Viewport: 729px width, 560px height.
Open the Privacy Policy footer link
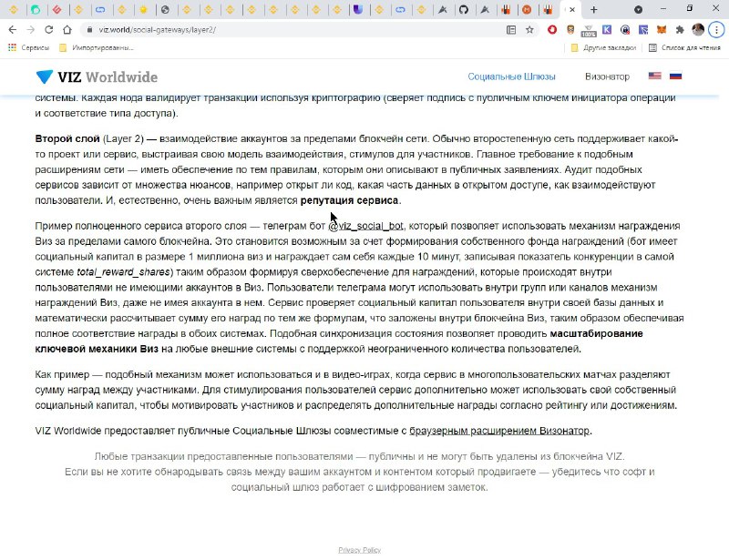pos(359,550)
